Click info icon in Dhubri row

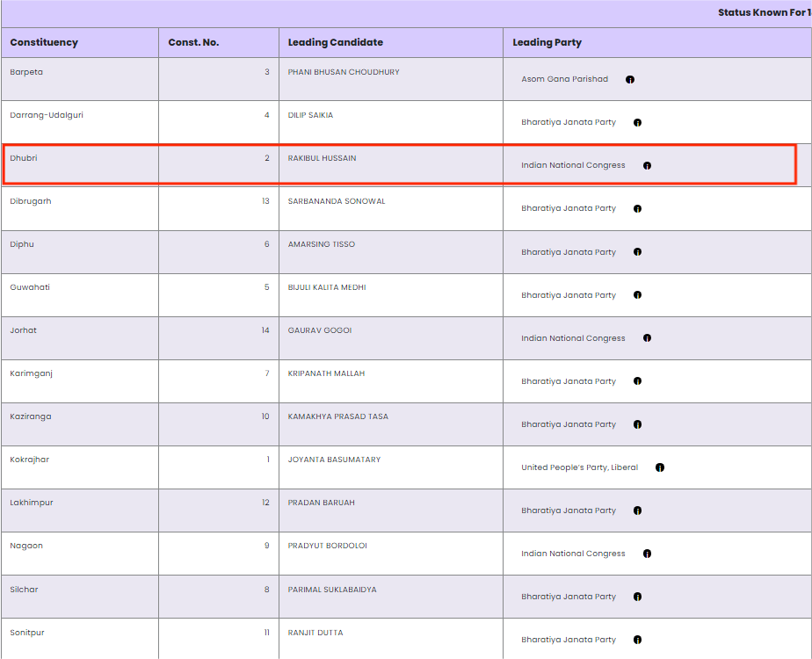coord(647,166)
